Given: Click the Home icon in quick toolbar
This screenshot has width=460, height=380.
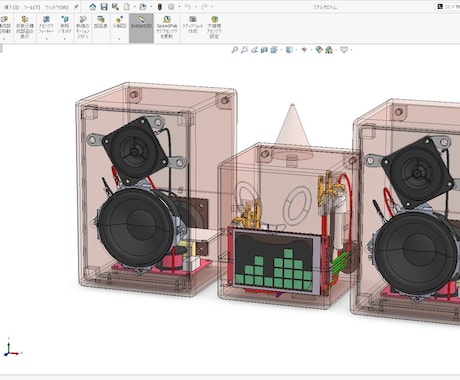Looking at the screenshot, I should [93, 7].
